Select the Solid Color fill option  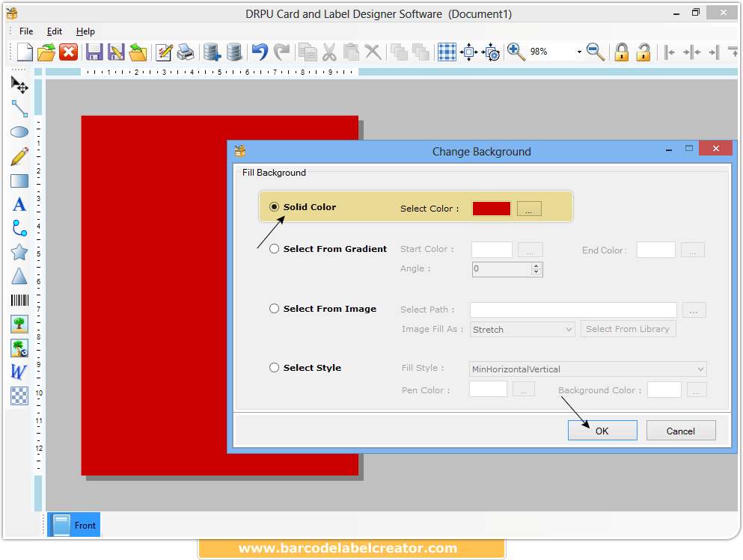pyautogui.click(x=274, y=207)
